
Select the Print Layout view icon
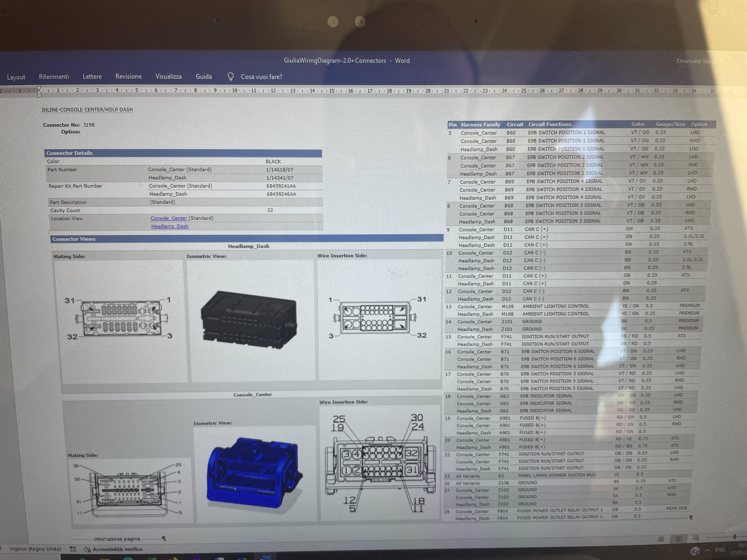coord(678,538)
